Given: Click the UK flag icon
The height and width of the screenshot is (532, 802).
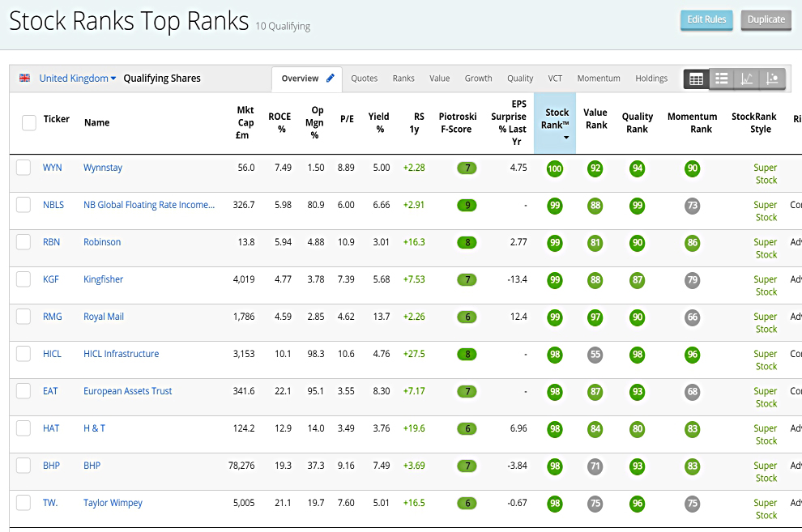Looking at the screenshot, I should click(x=24, y=78).
